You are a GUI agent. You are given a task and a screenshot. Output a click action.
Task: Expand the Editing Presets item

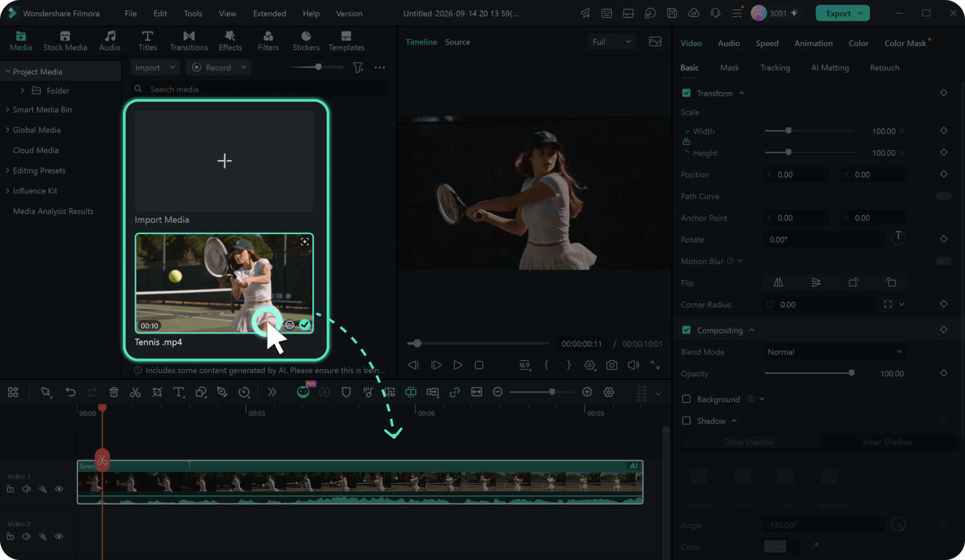8,171
